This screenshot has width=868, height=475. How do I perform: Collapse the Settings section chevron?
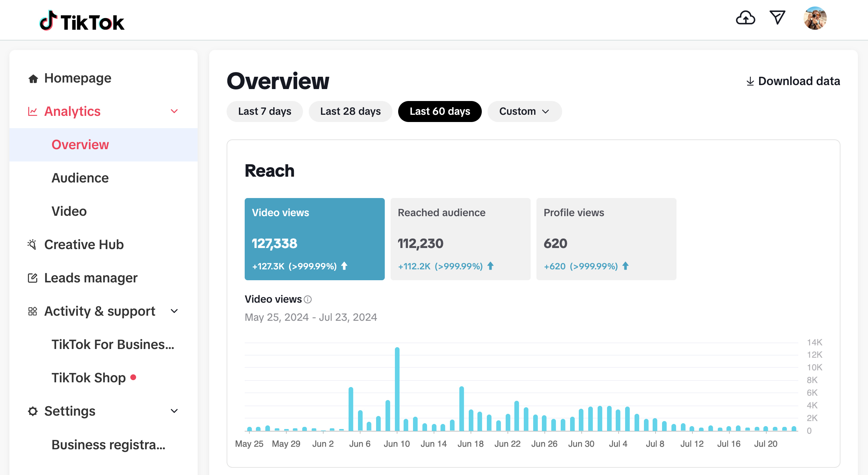coord(174,411)
